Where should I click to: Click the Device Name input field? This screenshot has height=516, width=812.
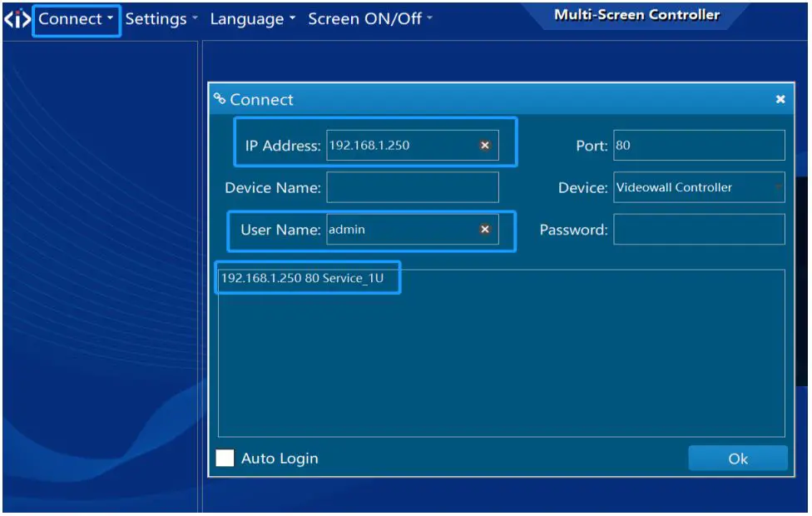point(412,187)
